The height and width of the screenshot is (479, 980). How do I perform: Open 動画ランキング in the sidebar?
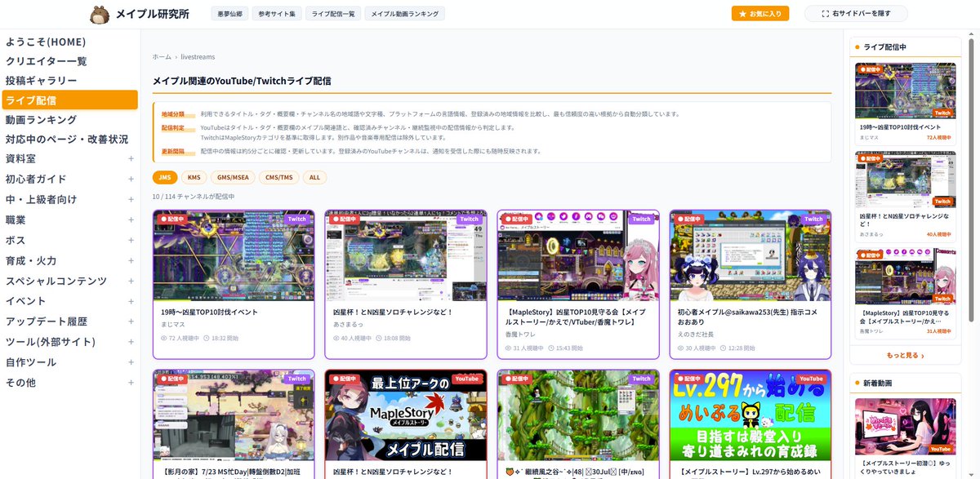point(69,119)
